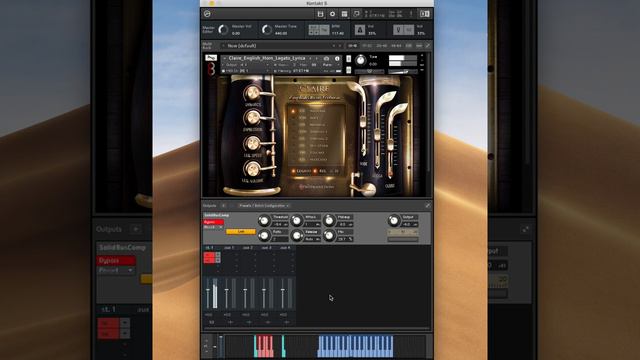
Task: Click the Dynamics golden knob
Action: [x=253, y=94]
